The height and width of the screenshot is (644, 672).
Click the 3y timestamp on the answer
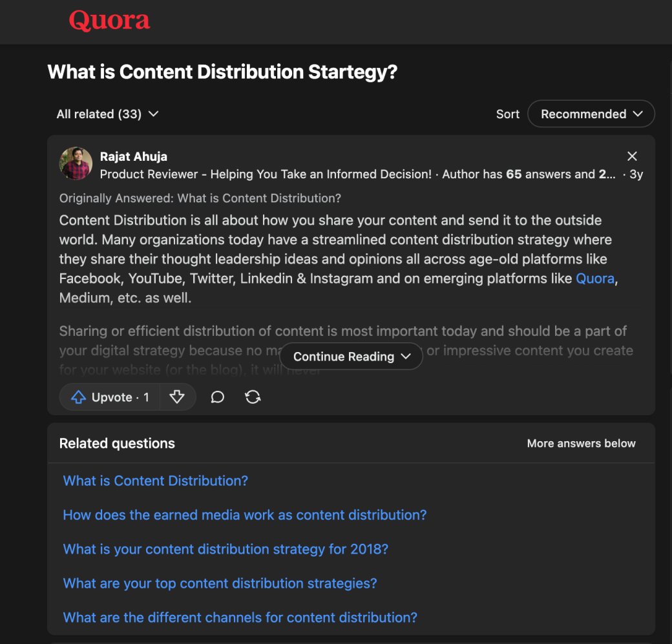click(x=636, y=174)
